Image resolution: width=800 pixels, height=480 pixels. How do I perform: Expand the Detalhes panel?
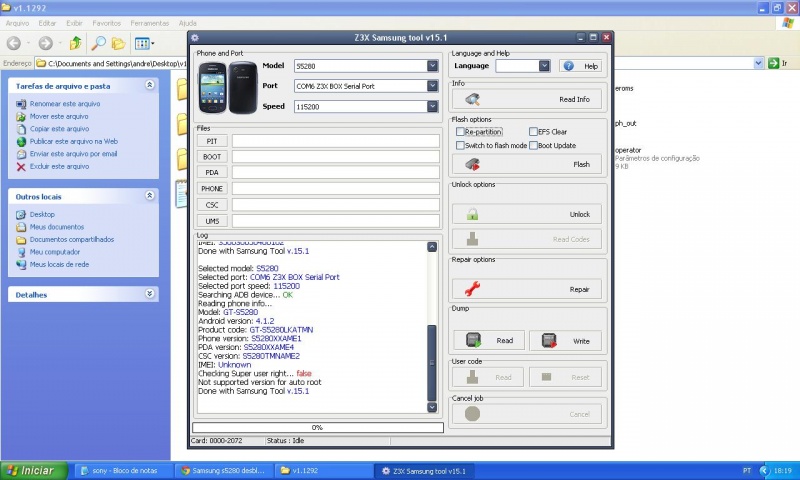tap(149, 294)
